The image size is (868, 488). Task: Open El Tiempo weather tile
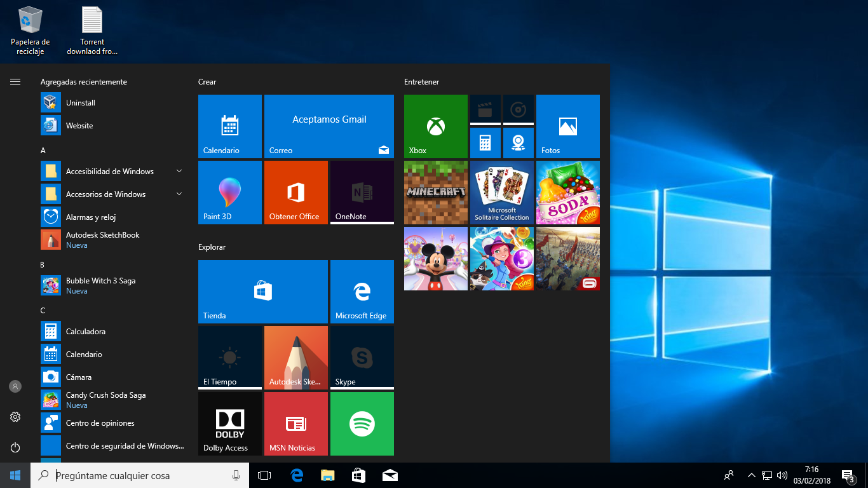pyautogui.click(x=230, y=358)
